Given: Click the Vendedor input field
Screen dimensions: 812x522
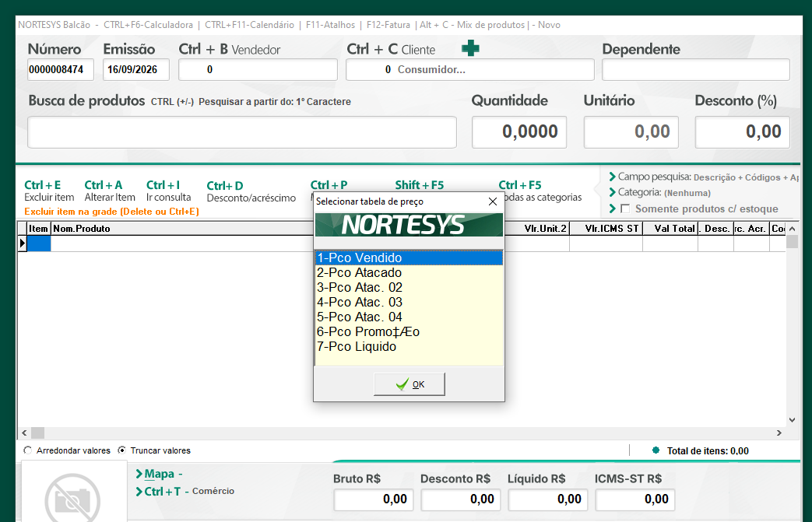Looking at the screenshot, I should [x=258, y=70].
